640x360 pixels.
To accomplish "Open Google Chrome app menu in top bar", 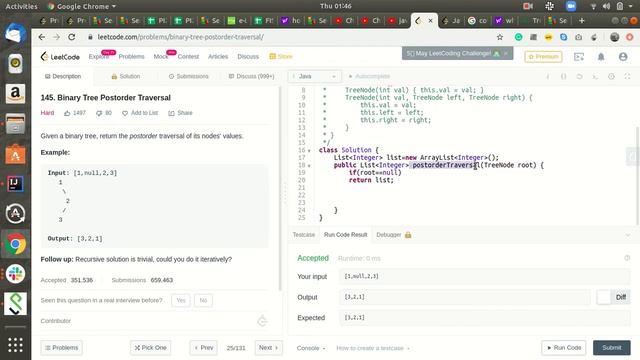I will pos(82,6).
